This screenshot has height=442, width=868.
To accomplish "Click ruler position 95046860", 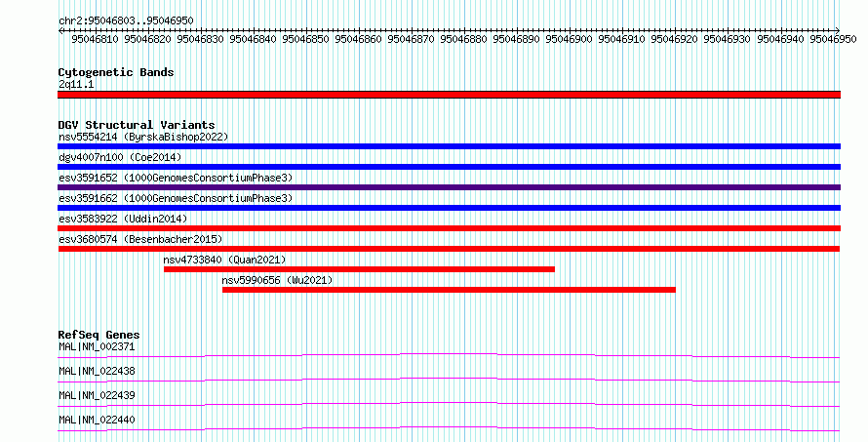I will (358, 39).
